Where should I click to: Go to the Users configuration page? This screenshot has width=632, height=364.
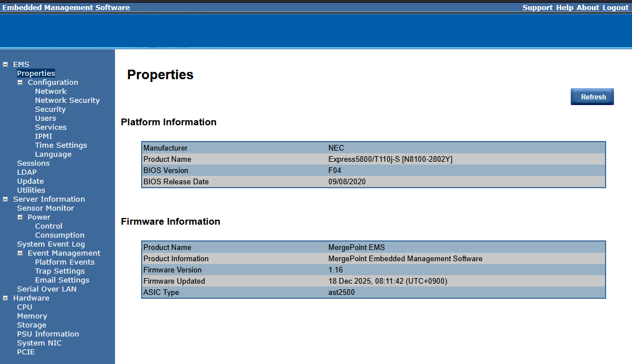46,119
